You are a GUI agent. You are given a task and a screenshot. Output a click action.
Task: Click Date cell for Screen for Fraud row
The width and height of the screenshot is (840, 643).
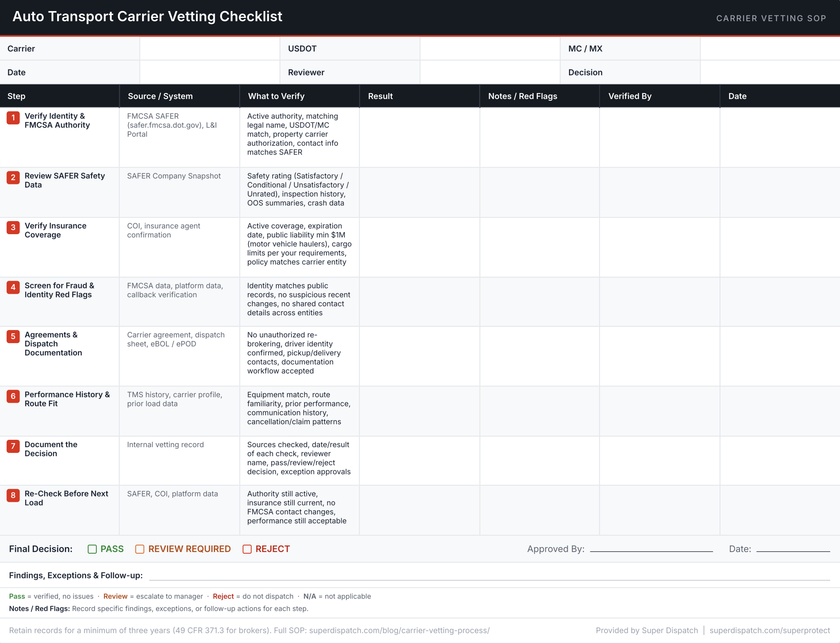click(x=780, y=302)
